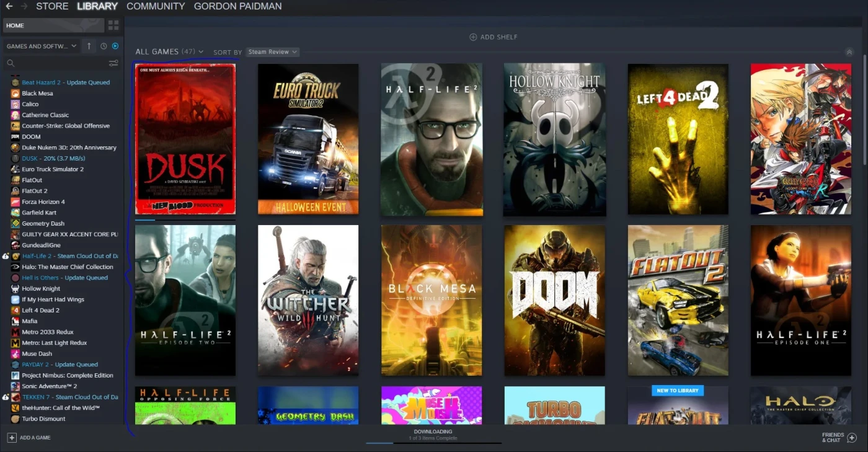Select 'theHunter: Call of the Wild' in list
The image size is (868, 452).
pos(62,408)
